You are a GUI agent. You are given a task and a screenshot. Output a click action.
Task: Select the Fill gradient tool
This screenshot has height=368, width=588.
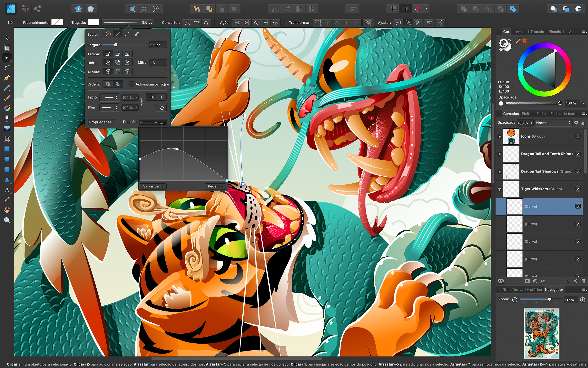point(7,108)
